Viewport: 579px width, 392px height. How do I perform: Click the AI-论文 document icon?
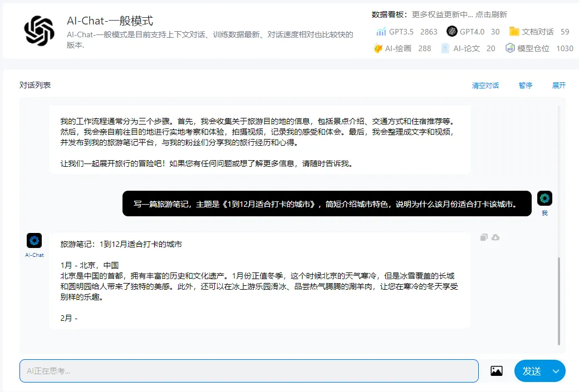click(445, 48)
